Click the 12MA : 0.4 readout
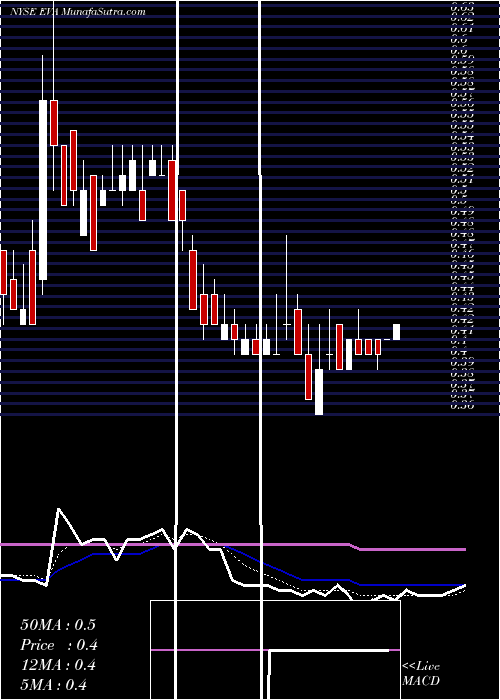The image size is (500, 700). [58, 665]
